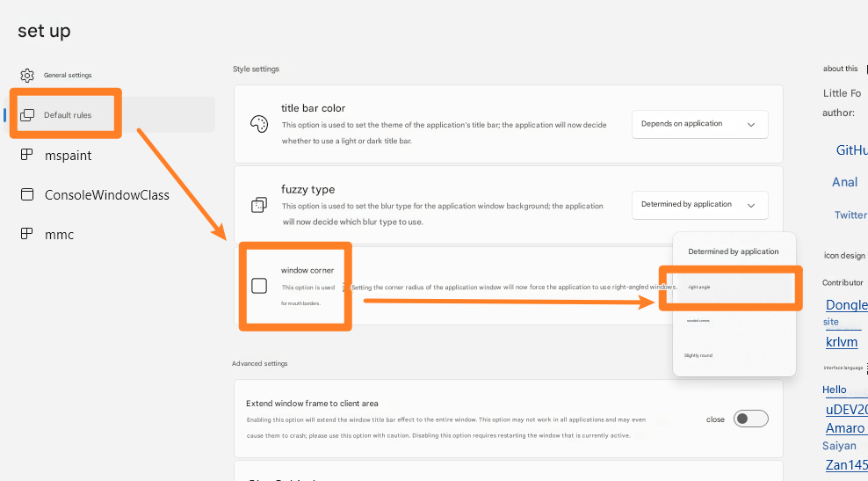
Task: Open the Zan145 translator link
Action: (x=846, y=465)
